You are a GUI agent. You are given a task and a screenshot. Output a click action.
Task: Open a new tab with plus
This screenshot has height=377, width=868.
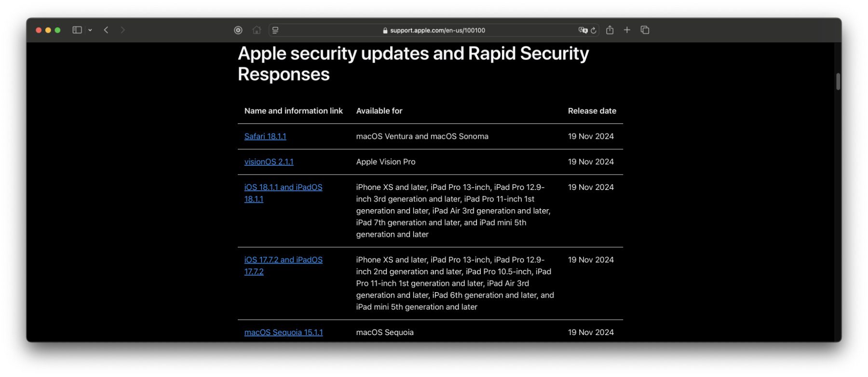627,30
